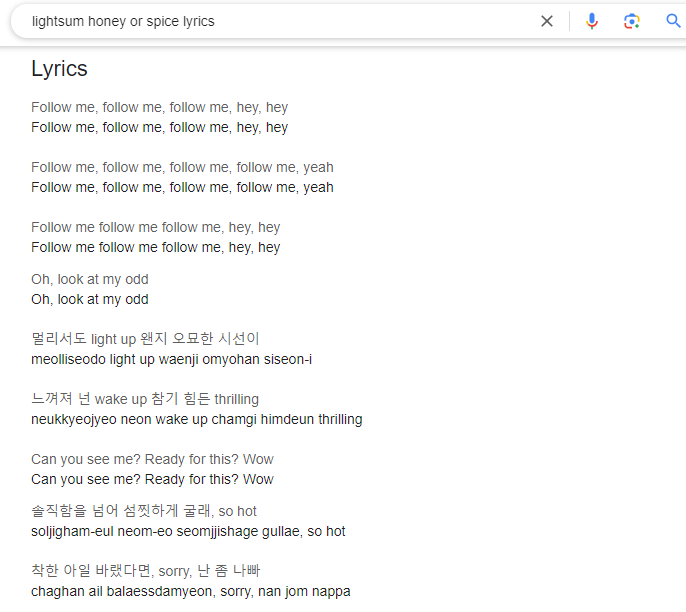Click the black 'Oh, look at my odd' line
This screenshot has height=612, width=686.
pos(90,299)
